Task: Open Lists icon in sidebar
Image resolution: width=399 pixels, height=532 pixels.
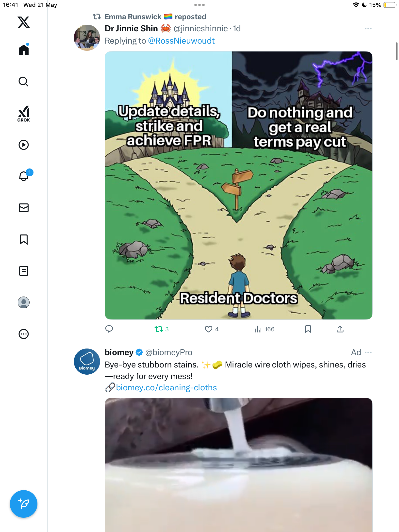Action: click(x=24, y=271)
